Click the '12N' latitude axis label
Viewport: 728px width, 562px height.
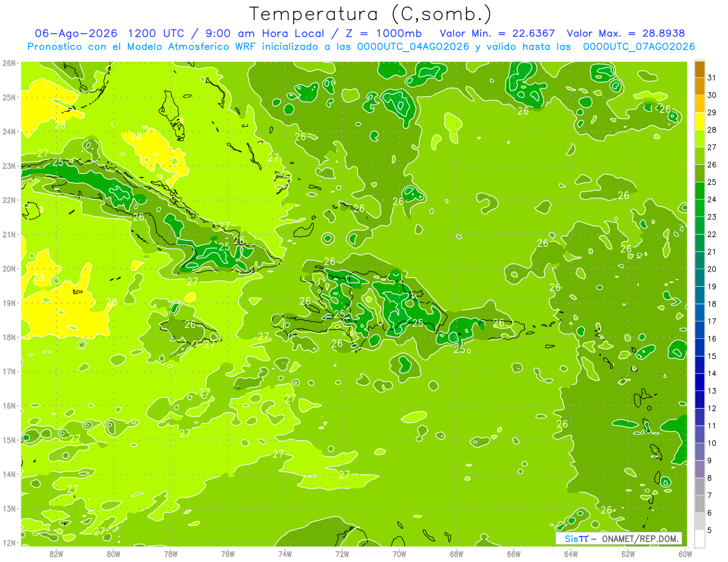[x=8, y=543]
